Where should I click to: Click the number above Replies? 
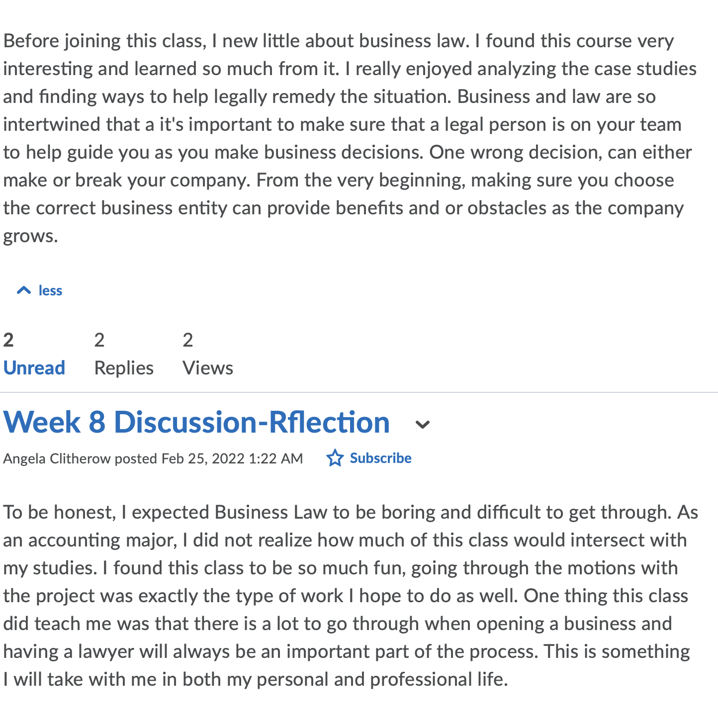(x=99, y=340)
